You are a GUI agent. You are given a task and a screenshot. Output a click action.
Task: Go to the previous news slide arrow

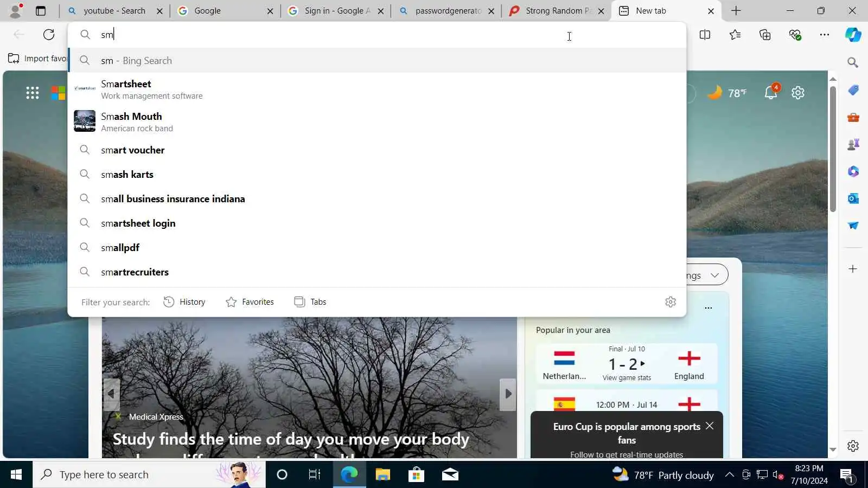pyautogui.click(x=111, y=394)
